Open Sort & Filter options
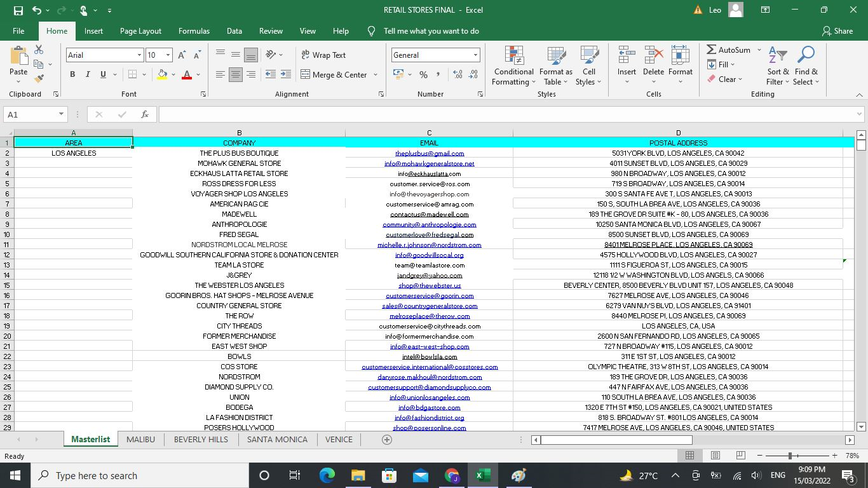 [778, 65]
